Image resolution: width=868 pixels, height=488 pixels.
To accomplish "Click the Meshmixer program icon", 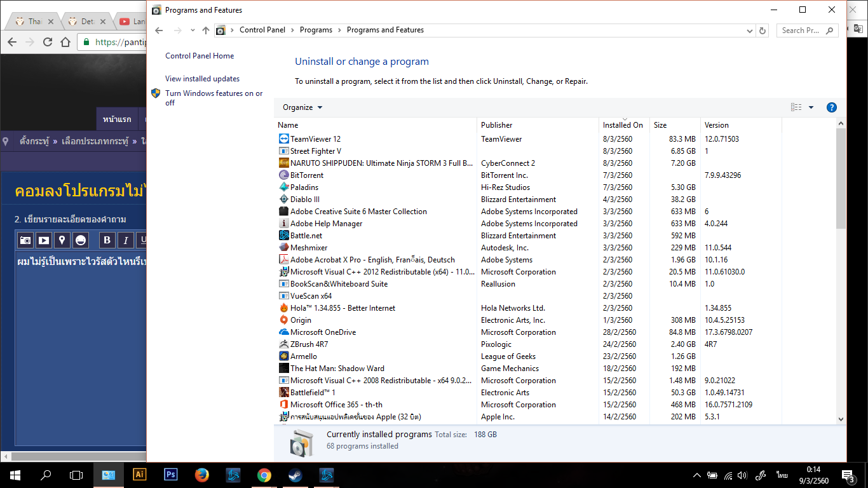I will pyautogui.click(x=284, y=247).
